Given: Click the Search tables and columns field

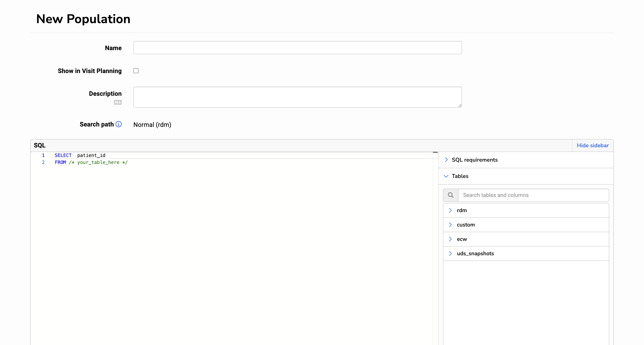Looking at the screenshot, I should pyautogui.click(x=533, y=195).
